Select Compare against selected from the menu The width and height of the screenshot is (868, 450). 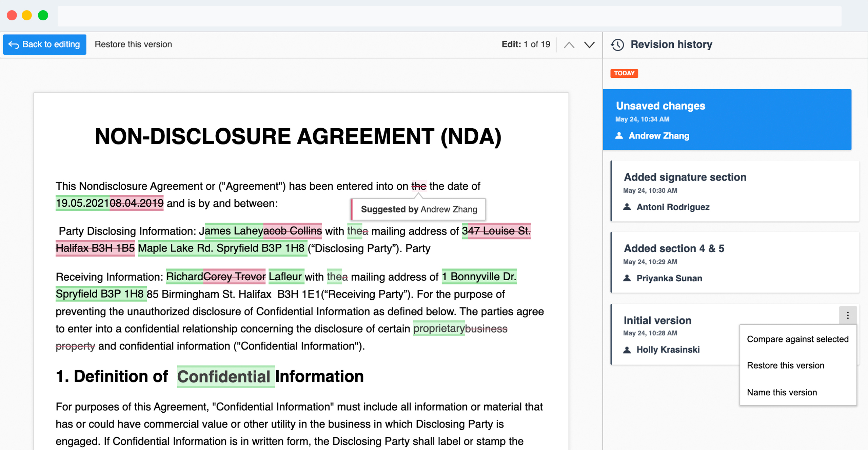tap(798, 339)
